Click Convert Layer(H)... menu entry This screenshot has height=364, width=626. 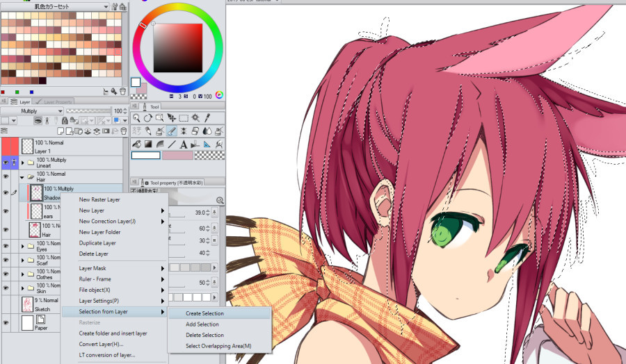point(101,344)
